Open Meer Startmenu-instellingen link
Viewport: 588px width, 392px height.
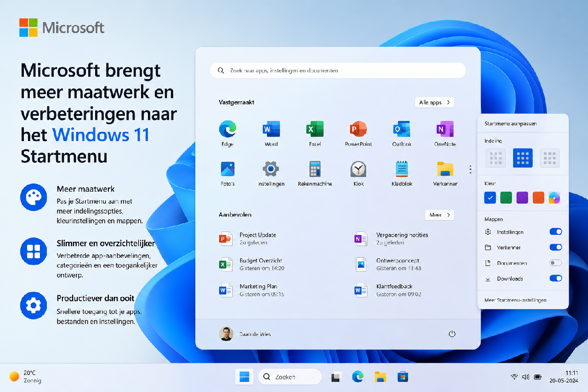click(x=515, y=300)
